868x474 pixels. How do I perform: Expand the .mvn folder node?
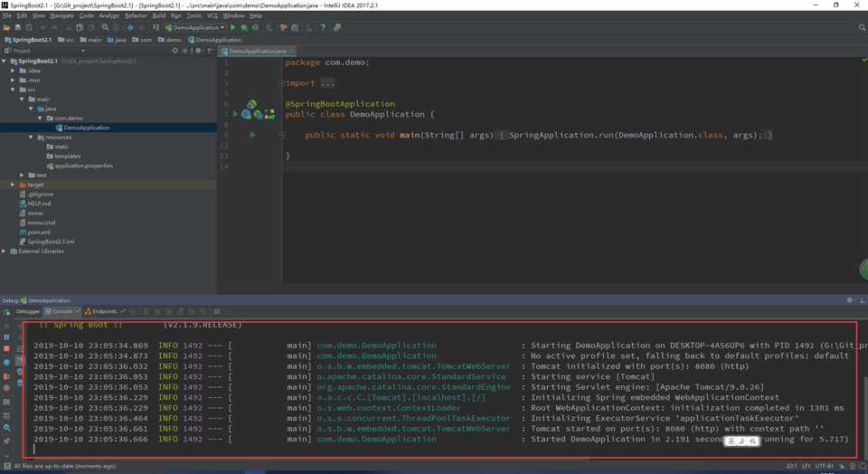pyautogui.click(x=14, y=81)
